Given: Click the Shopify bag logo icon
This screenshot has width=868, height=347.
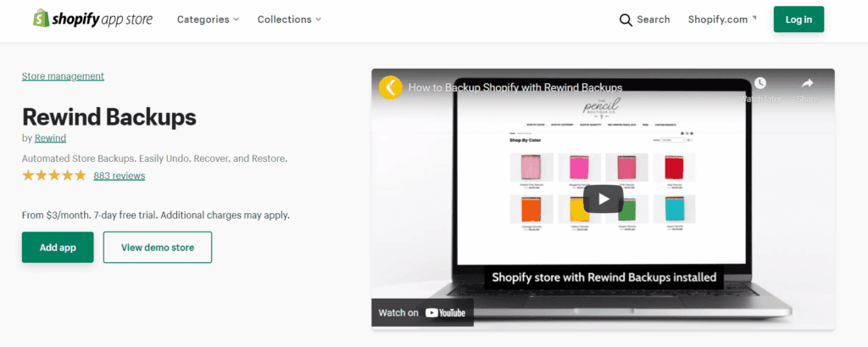Looking at the screenshot, I should [x=41, y=19].
